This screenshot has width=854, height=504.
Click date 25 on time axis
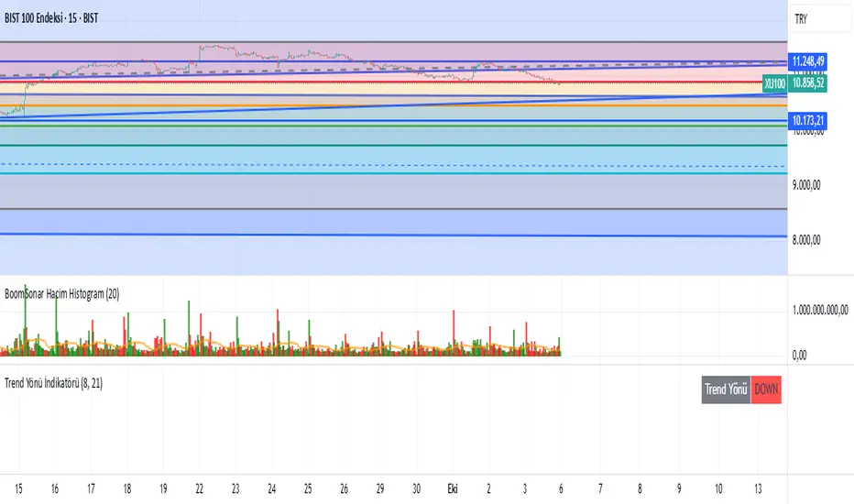(308, 488)
